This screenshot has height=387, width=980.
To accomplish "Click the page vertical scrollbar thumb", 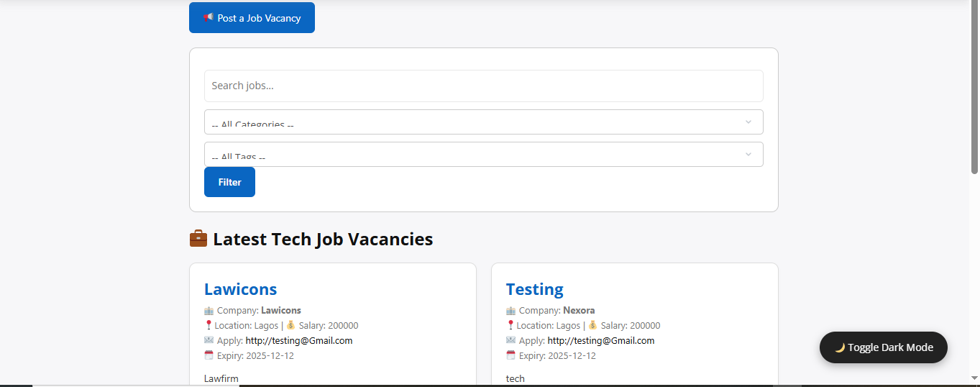I will (974, 86).
